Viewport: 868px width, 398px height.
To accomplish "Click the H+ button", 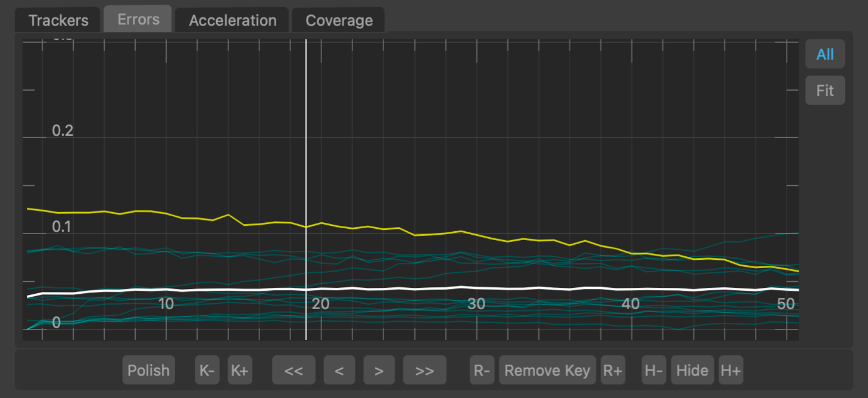I will (x=730, y=370).
